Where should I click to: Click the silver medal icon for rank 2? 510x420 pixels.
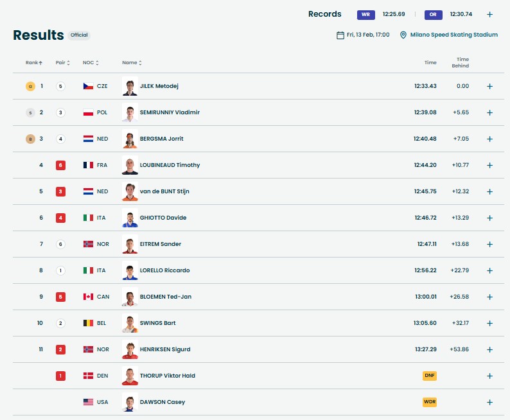pyautogui.click(x=30, y=112)
